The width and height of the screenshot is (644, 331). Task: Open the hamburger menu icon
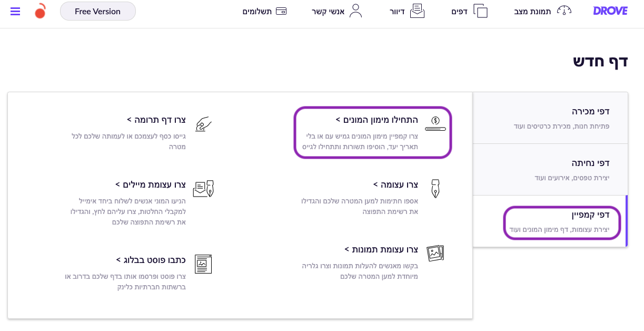[15, 11]
